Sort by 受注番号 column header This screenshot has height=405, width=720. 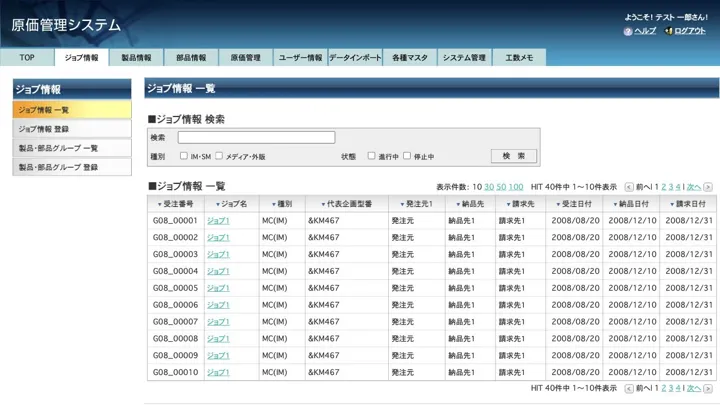pos(175,204)
